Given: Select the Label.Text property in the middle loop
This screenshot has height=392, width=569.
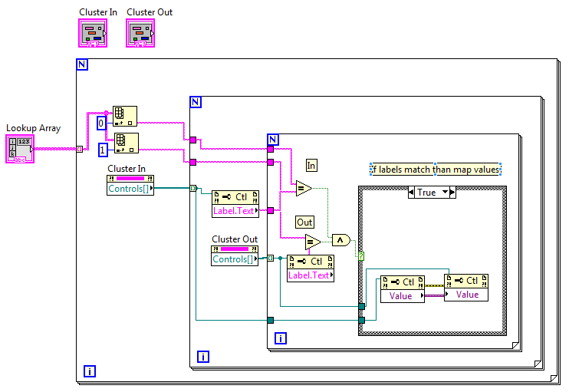Looking at the screenshot, I should (235, 212).
